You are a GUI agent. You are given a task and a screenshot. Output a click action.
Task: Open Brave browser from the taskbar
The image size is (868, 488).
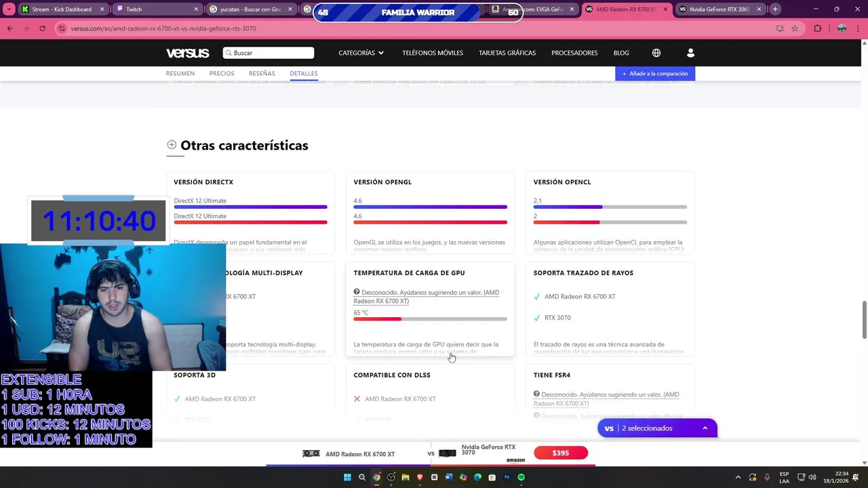pyautogui.click(x=420, y=477)
